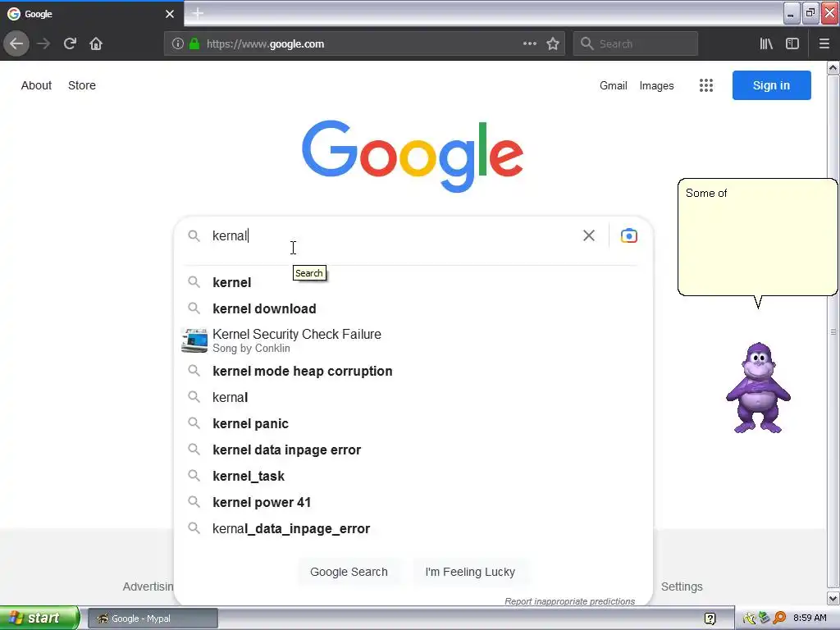Click the BonziBuddy purple gorilla
Viewport: 840px width, 630px height.
758,387
